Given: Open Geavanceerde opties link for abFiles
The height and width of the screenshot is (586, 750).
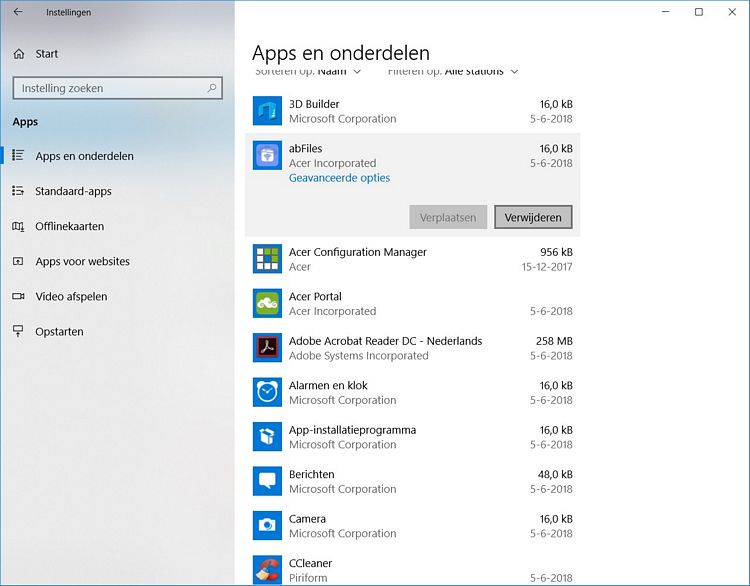Looking at the screenshot, I should (x=339, y=178).
